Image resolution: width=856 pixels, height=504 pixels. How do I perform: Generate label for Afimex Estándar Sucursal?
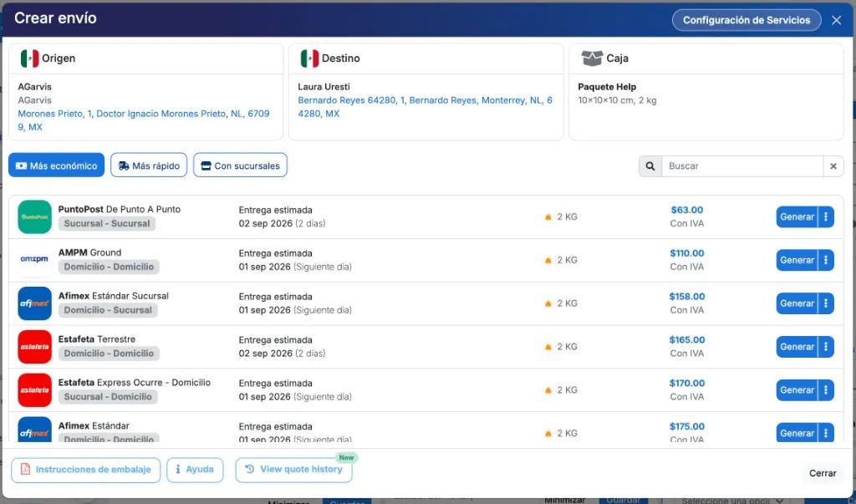(797, 303)
